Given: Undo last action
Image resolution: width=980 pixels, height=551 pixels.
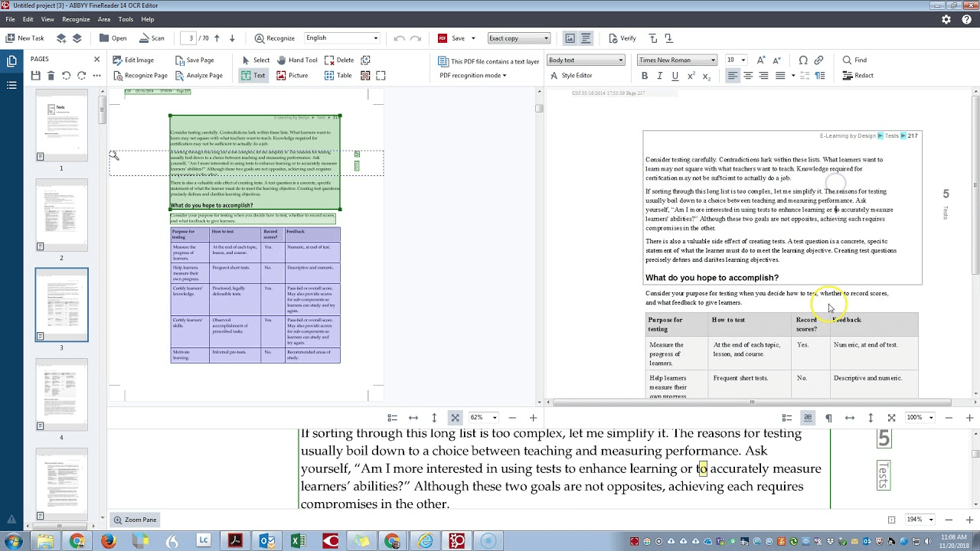Looking at the screenshot, I should (x=398, y=38).
